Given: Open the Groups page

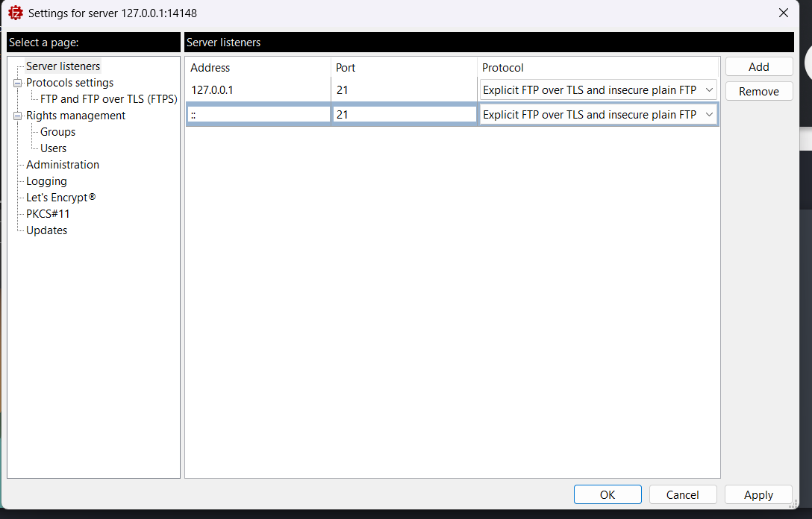Looking at the screenshot, I should 57,132.
